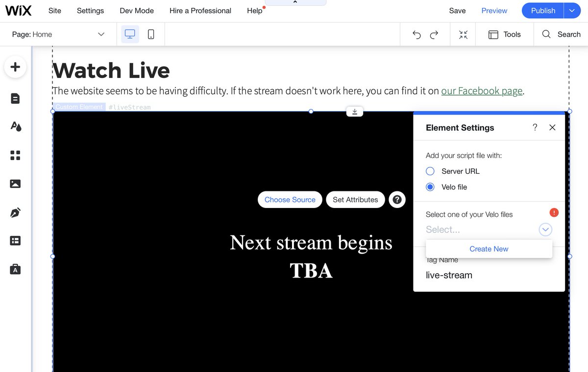Collapse the top bar handle
Image resolution: width=588 pixels, height=372 pixels.
(295, 2)
